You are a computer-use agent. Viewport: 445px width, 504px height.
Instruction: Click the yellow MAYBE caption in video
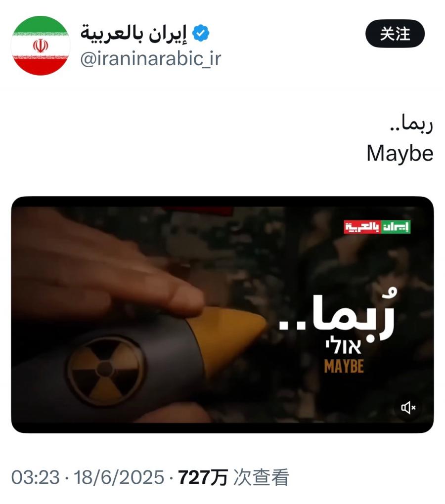pos(344,367)
